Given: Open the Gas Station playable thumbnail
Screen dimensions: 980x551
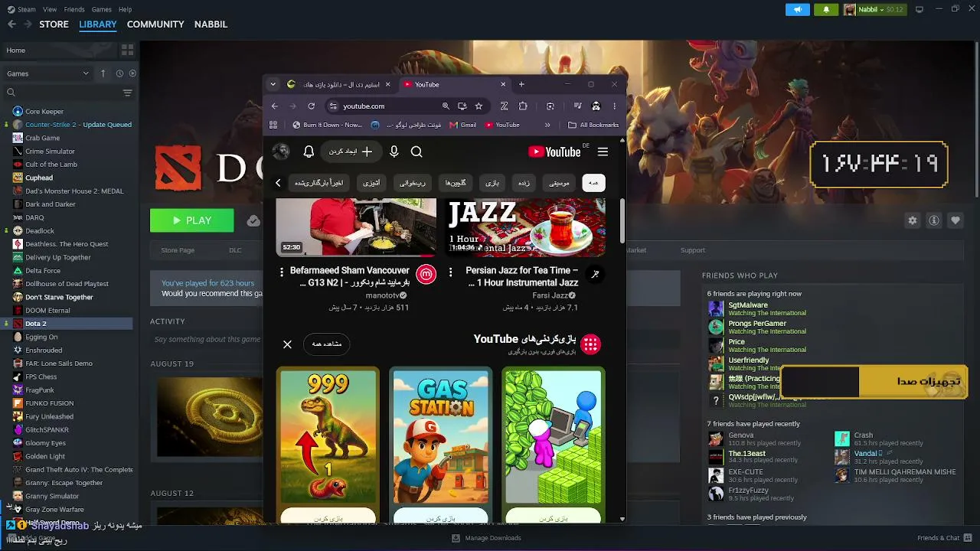Looking at the screenshot, I should [x=441, y=437].
